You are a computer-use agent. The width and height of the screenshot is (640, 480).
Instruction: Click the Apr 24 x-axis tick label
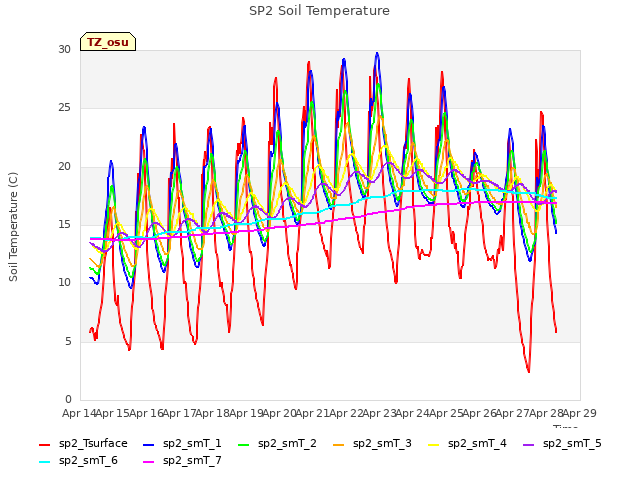[413, 413]
